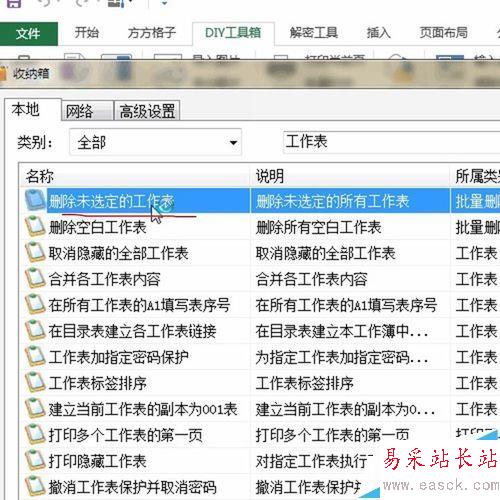The width and height of the screenshot is (500, 500).
Task: Click icon of 合并各工作表内容 row
Action: 35,278
